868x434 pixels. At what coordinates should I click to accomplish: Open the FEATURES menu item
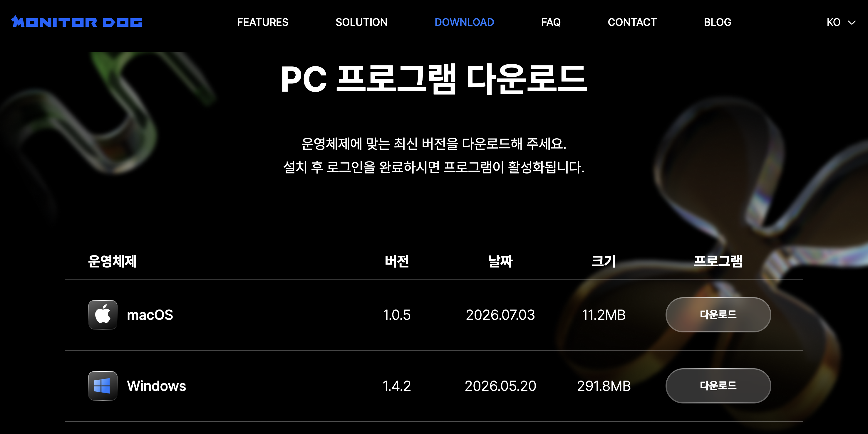pyautogui.click(x=263, y=22)
